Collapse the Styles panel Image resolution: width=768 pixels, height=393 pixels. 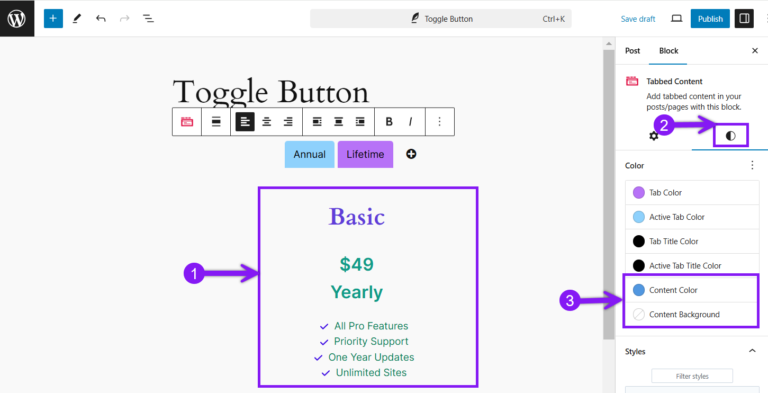[x=752, y=351]
